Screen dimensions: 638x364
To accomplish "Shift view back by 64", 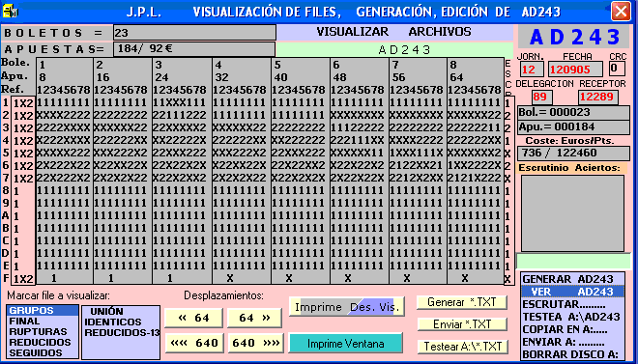I will (193, 318).
